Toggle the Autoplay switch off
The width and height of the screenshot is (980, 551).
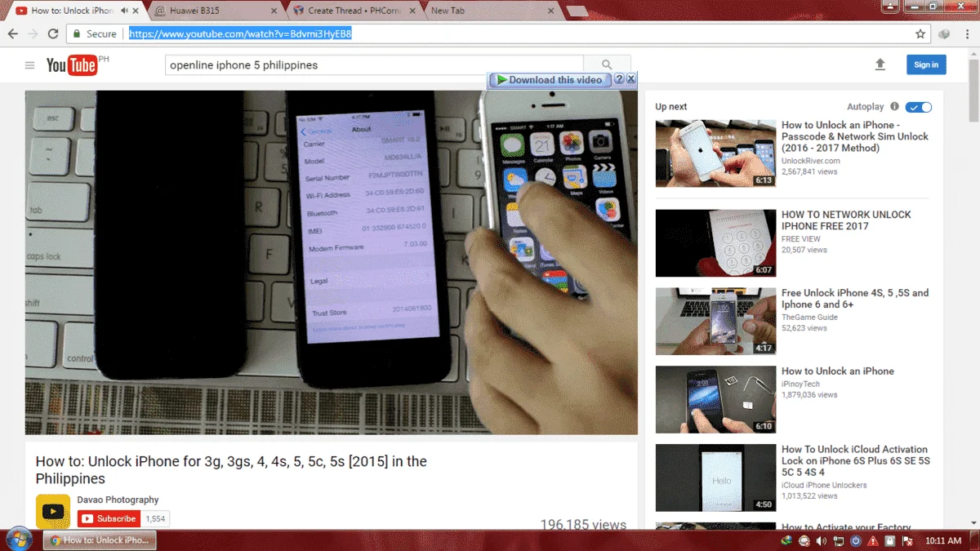tap(919, 107)
